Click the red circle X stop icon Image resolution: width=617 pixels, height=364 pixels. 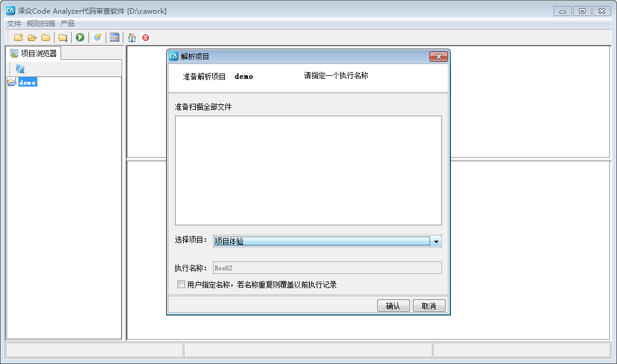[x=145, y=37]
